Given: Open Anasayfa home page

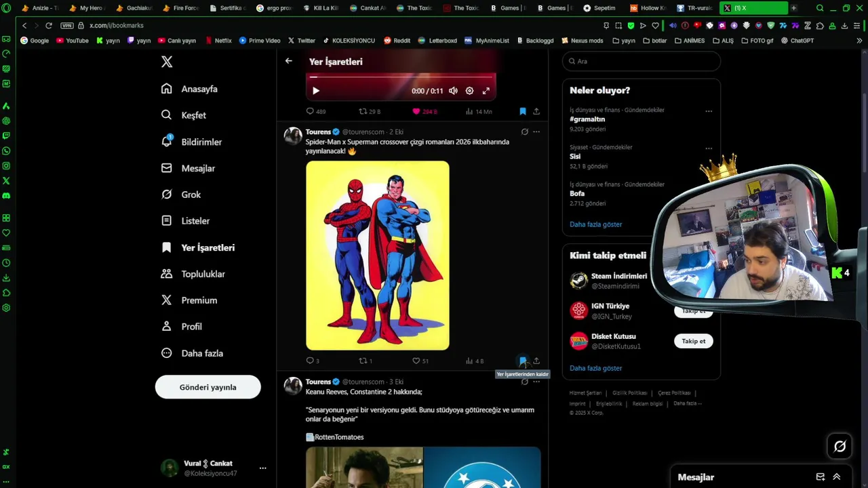Looking at the screenshot, I should [189, 89].
